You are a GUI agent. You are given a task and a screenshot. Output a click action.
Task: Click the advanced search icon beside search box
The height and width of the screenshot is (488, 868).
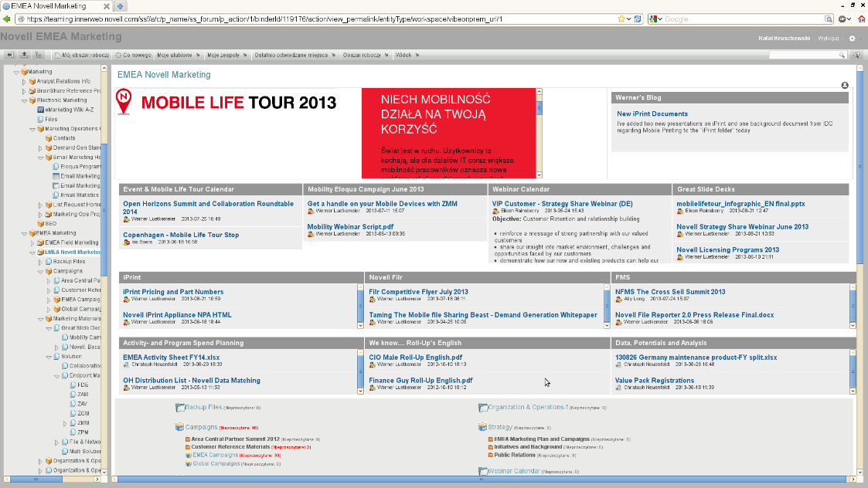click(856, 55)
